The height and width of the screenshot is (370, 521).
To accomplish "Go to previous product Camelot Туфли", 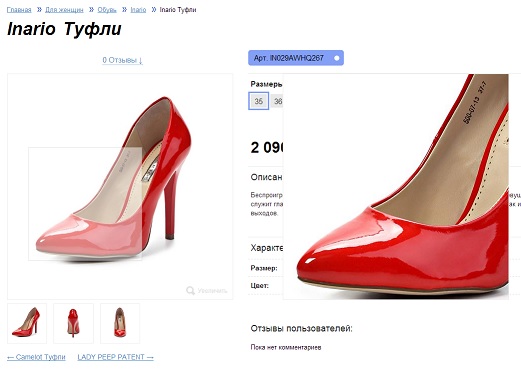I will tap(36, 357).
